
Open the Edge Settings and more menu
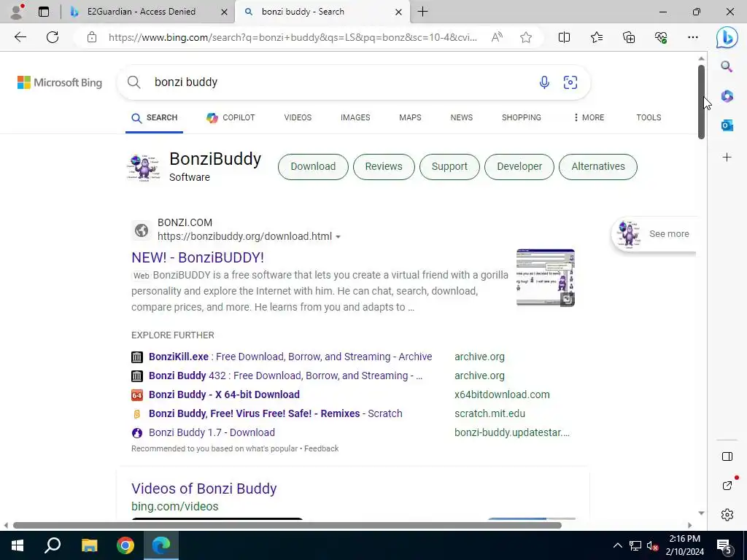pyautogui.click(x=693, y=37)
